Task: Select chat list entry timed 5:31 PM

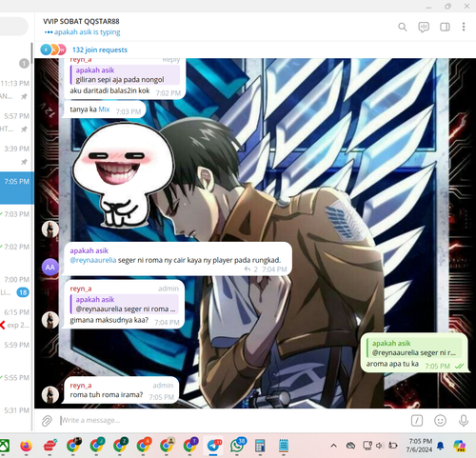Action: click(16, 416)
